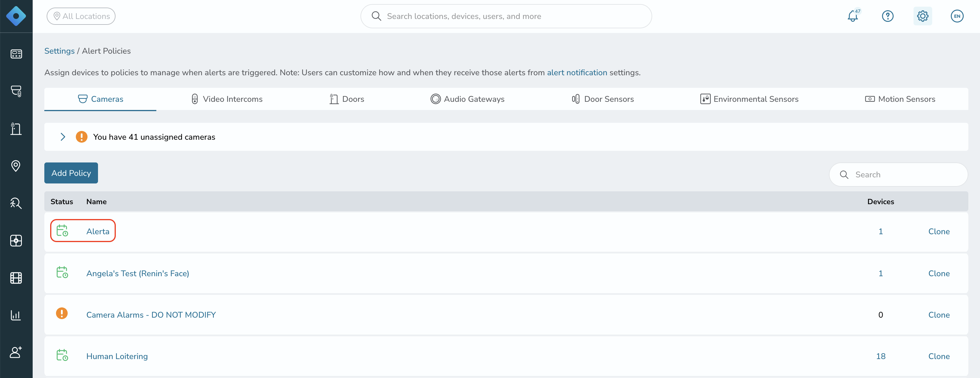Open the EN user profile avatar
The height and width of the screenshot is (378, 980).
coord(957,16)
